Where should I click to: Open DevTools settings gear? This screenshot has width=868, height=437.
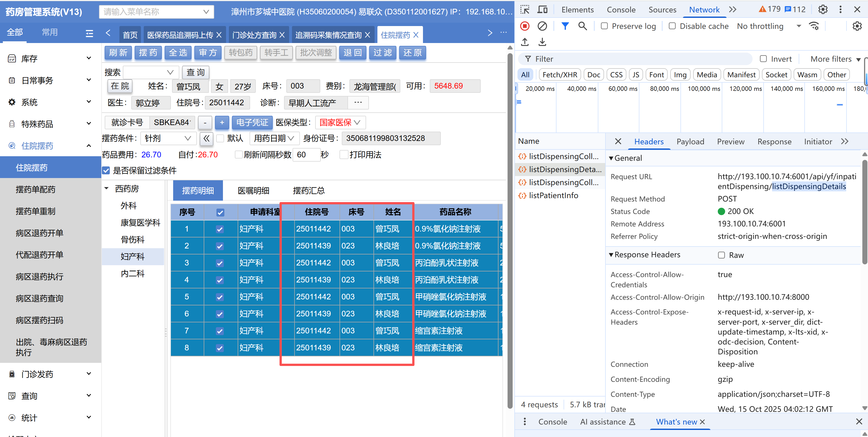823,9
